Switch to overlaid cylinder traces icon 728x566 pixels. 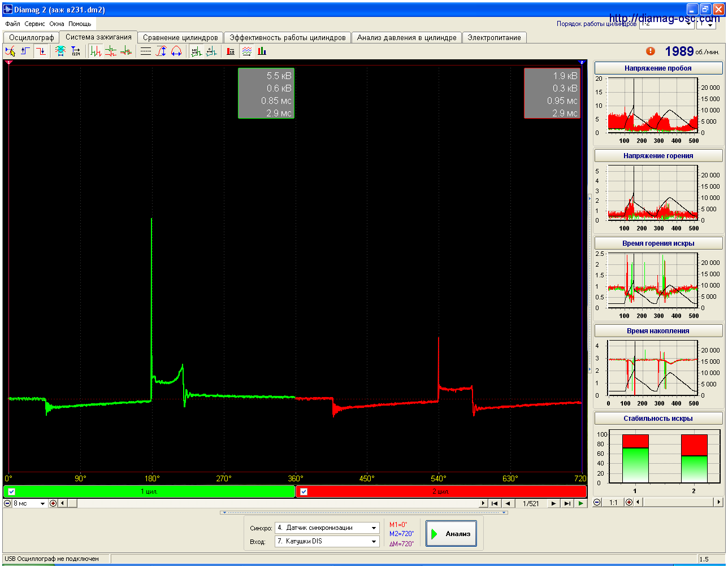pos(126,51)
